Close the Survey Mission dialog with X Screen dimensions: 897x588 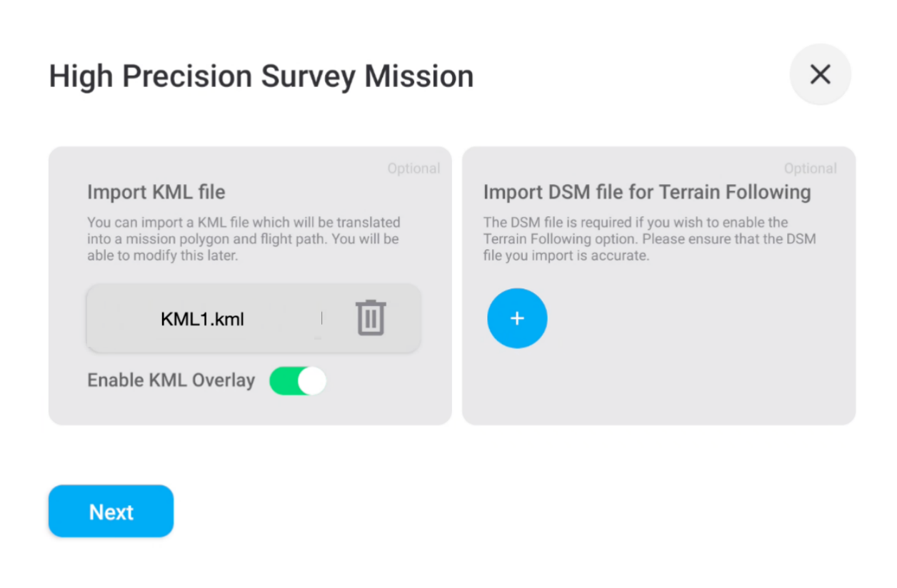(820, 74)
